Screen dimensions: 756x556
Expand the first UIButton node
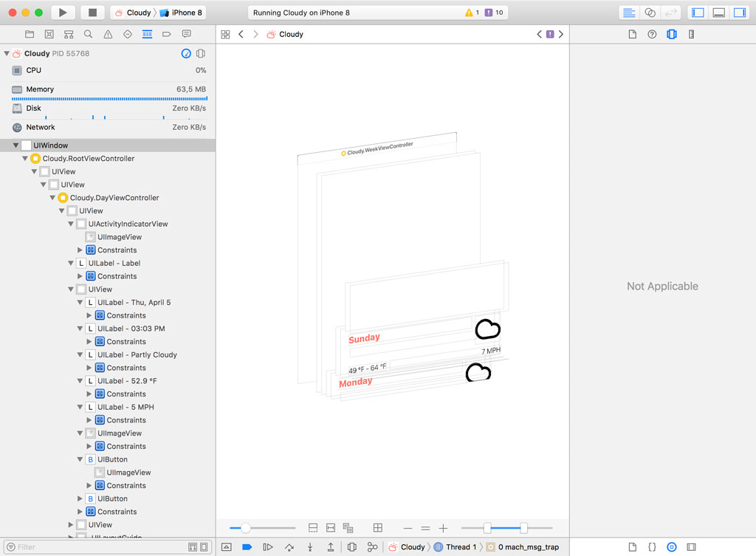[x=80, y=459]
